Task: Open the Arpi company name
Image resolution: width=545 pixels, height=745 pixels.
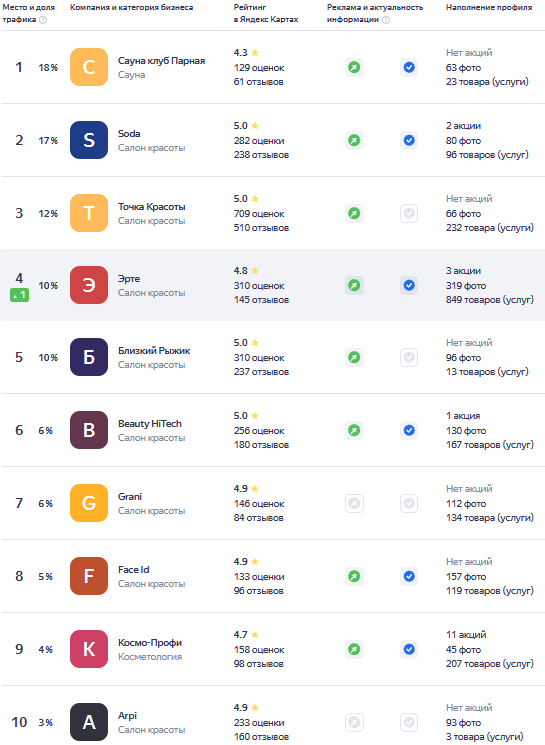Action: 127,716
